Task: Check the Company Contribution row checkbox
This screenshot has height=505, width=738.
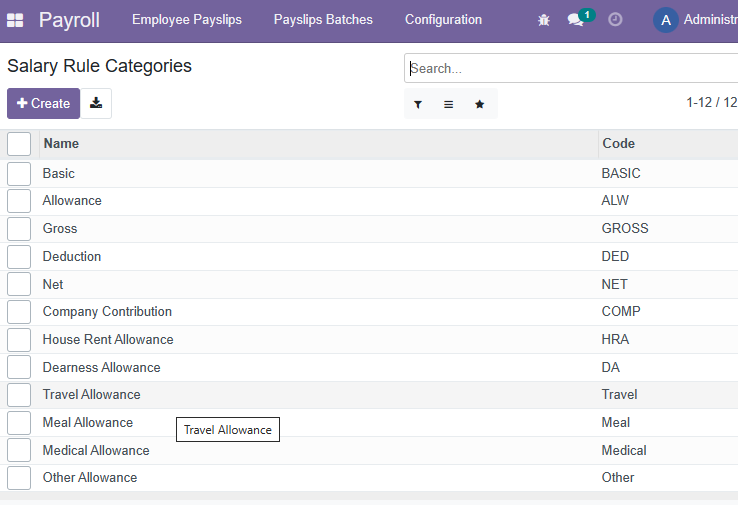Action: tap(19, 312)
